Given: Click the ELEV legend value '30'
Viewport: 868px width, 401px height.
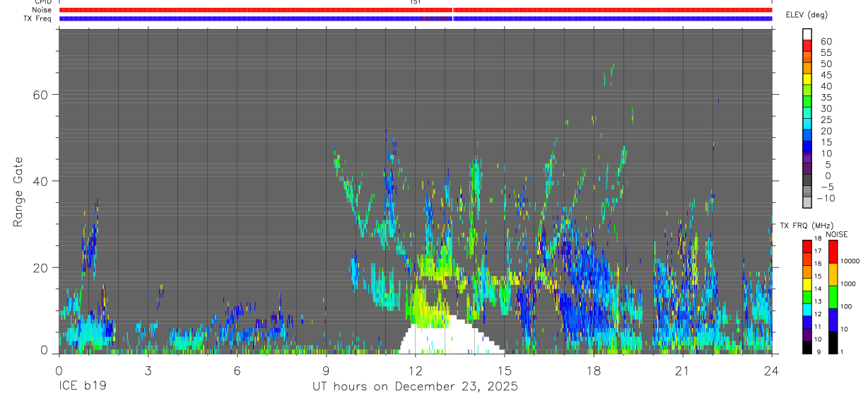Looking at the screenshot, I should (x=826, y=108).
